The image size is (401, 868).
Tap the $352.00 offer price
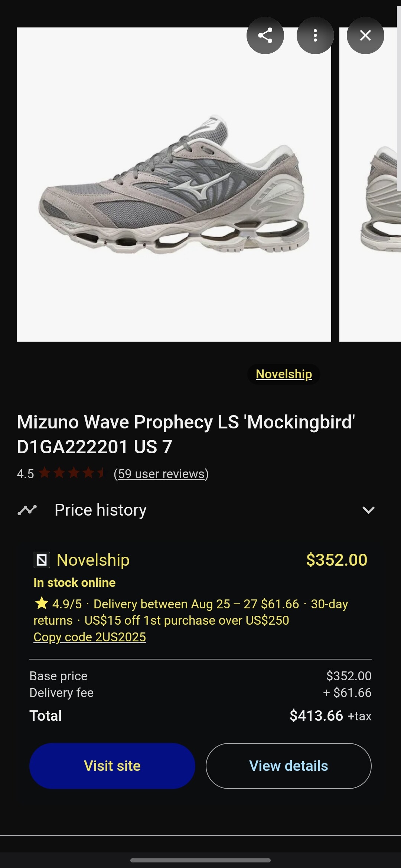point(336,560)
